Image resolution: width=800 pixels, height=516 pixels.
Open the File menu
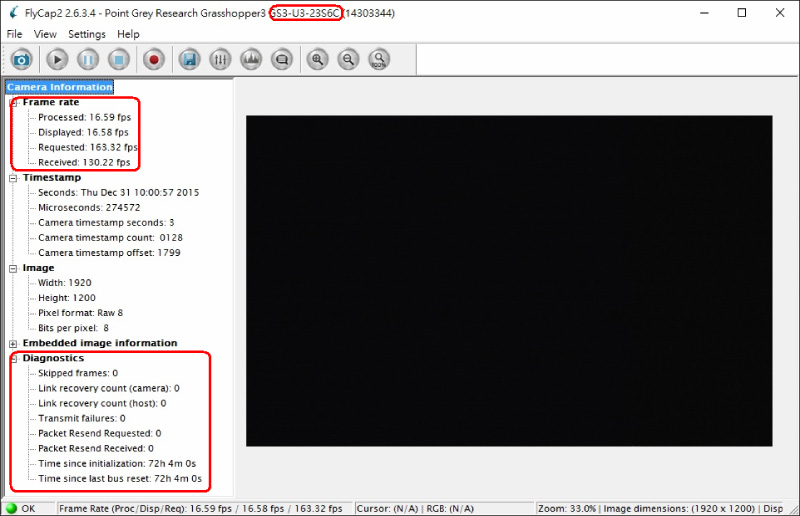tap(14, 34)
